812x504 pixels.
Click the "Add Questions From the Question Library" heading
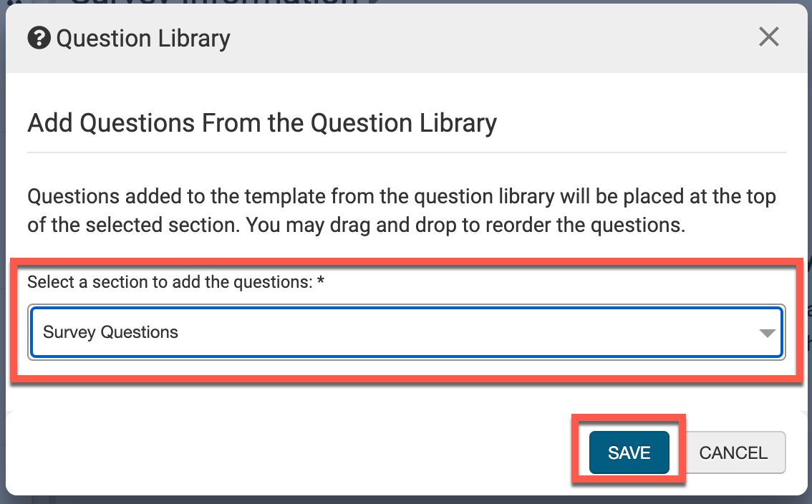click(262, 123)
